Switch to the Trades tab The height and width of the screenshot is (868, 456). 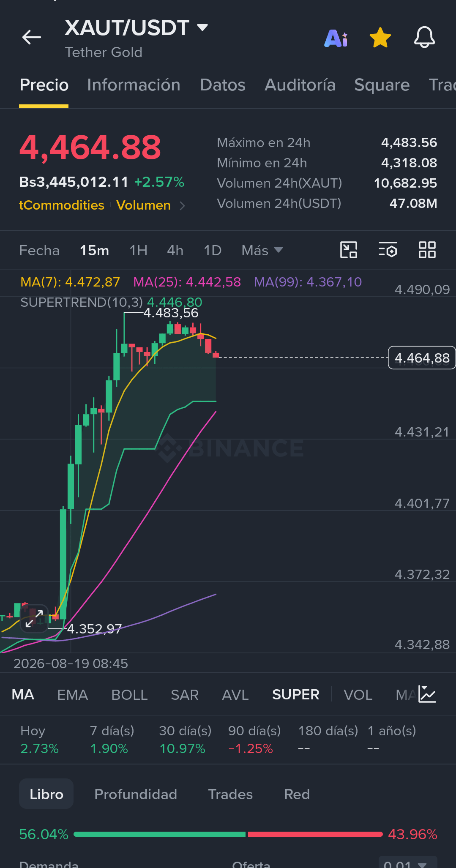coord(230,794)
